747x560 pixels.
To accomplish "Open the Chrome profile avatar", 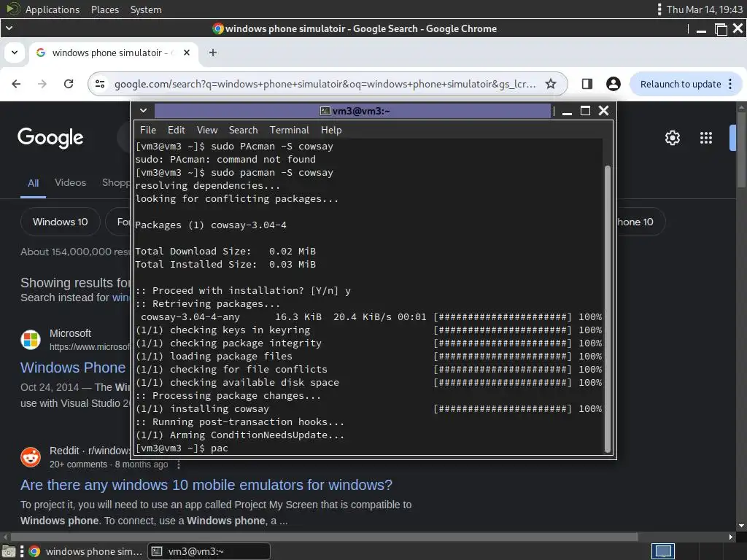I will coord(613,84).
